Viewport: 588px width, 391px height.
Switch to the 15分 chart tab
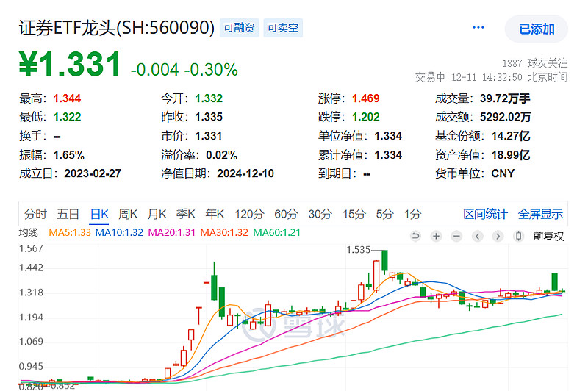[x=354, y=214]
